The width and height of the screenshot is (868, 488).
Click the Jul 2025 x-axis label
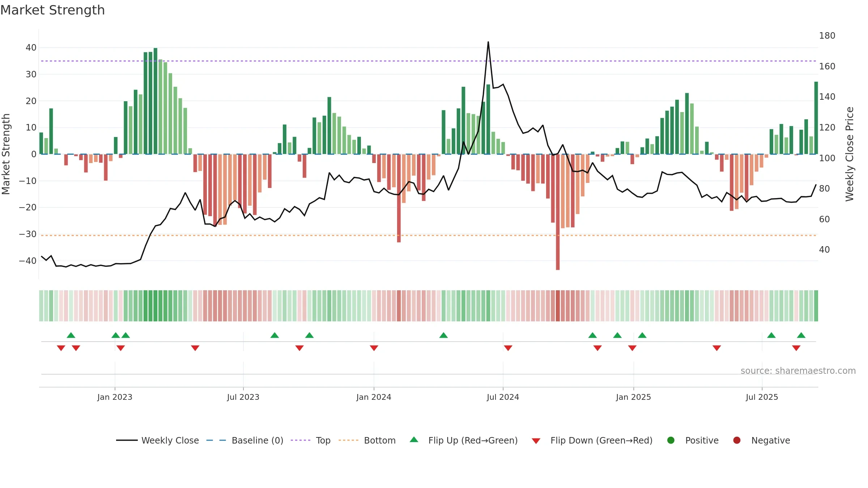[762, 397]
